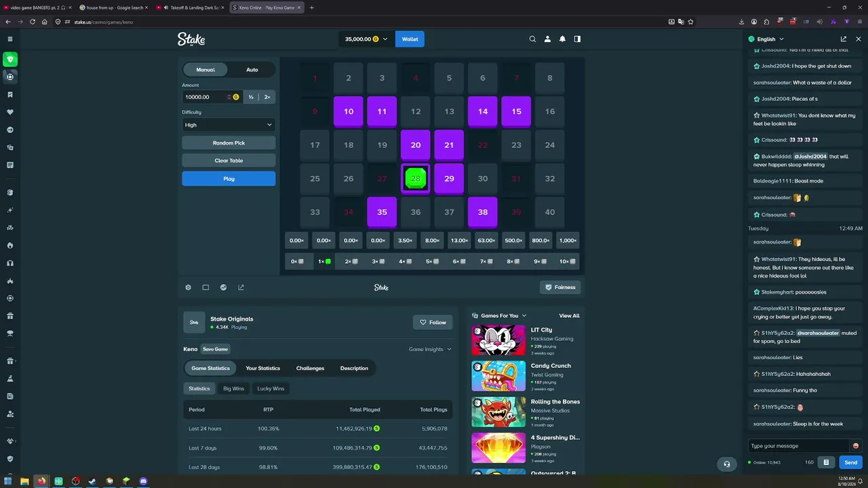Select the Game Statistics tab
The image size is (868, 488).
point(210,369)
